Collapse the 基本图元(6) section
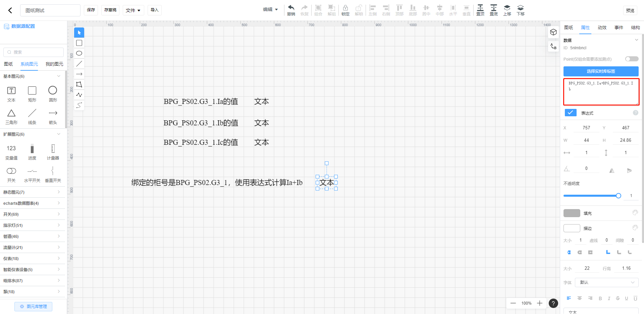 [x=59, y=76]
